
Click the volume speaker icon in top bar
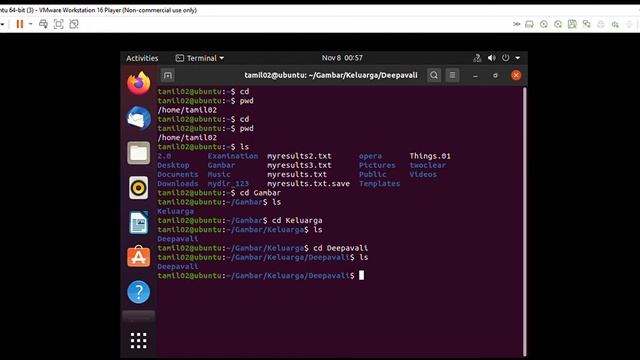(491, 58)
